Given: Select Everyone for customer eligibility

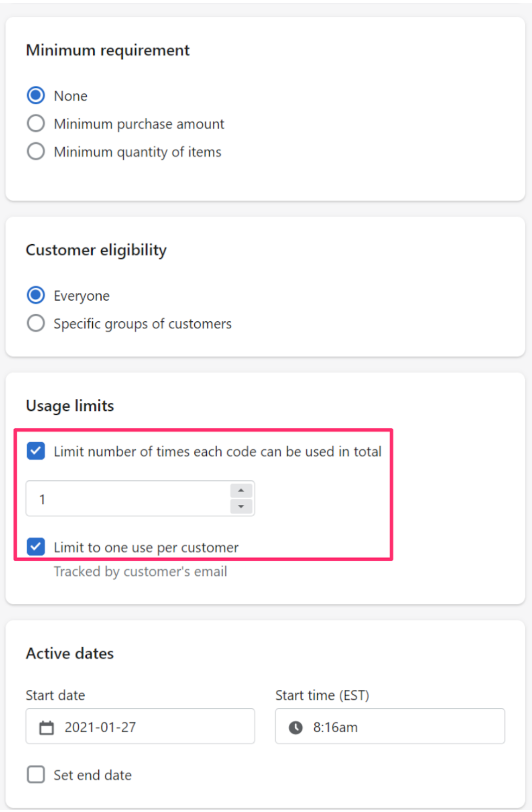Looking at the screenshot, I should click(x=36, y=295).
